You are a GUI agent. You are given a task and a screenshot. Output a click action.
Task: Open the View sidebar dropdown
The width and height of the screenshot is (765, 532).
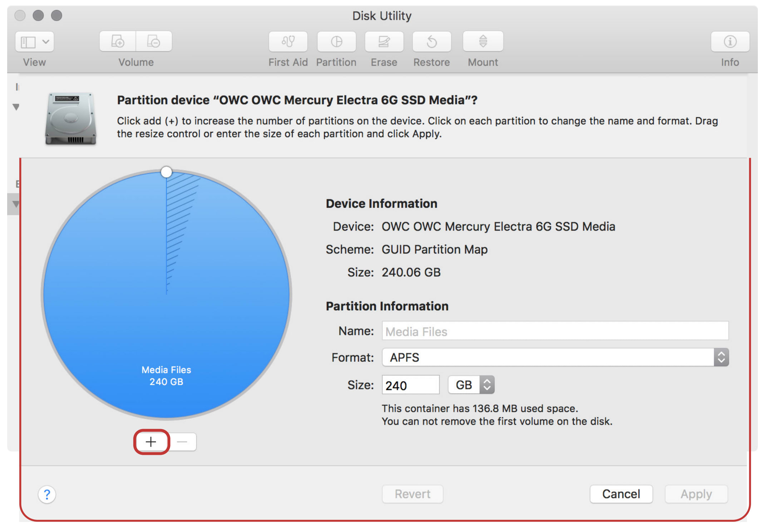(35, 41)
